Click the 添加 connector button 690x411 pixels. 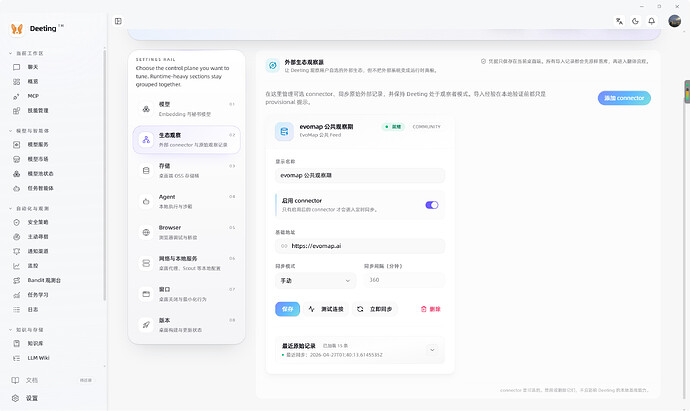coord(624,98)
